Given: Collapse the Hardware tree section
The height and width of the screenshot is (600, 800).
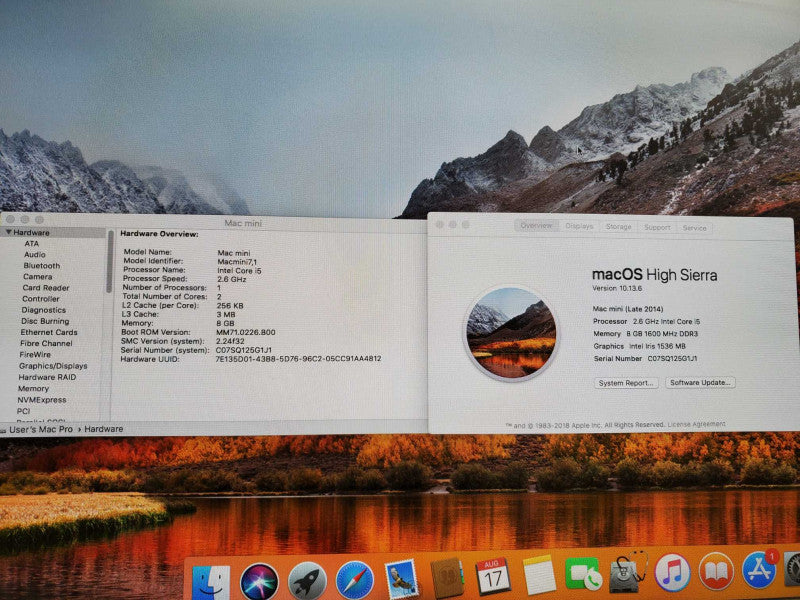Looking at the screenshot, I should tap(9, 232).
